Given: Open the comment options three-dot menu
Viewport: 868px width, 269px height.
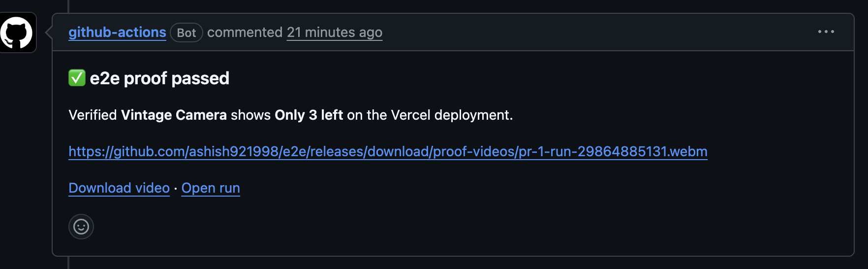Looking at the screenshot, I should point(826,32).
